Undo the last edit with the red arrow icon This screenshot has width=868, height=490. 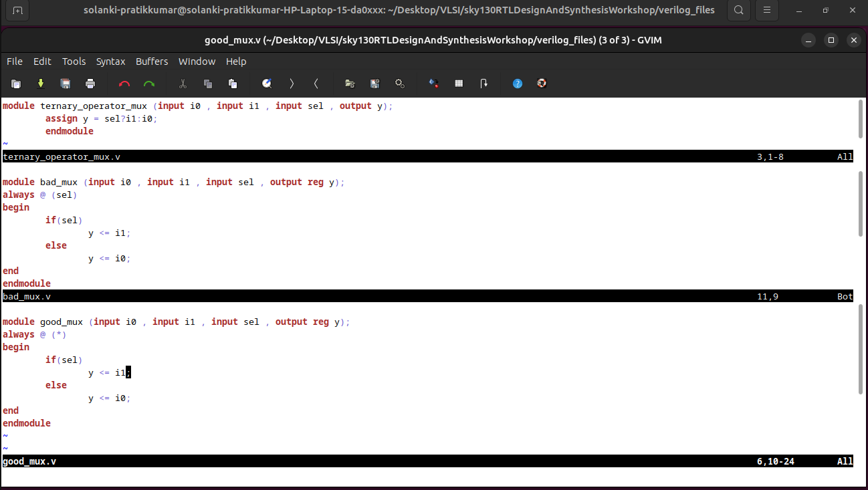[x=124, y=83]
